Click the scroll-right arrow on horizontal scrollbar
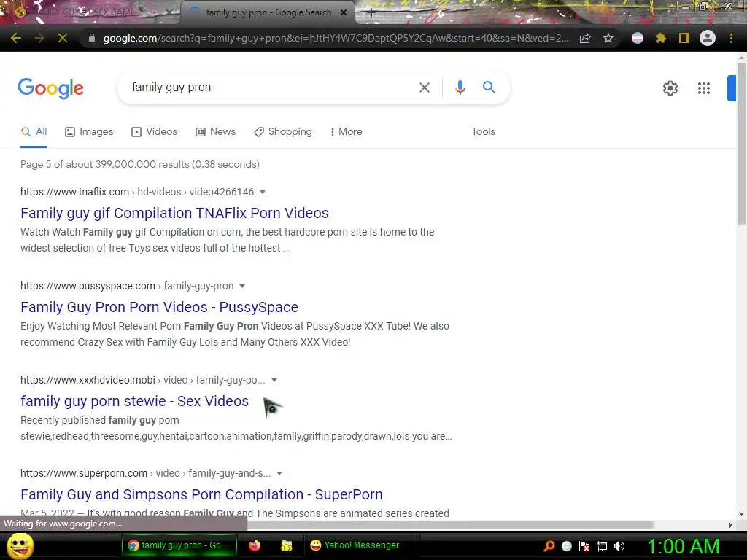Image resolution: width=747 pixels, height=560 pixels. click(x=731, y=525)
